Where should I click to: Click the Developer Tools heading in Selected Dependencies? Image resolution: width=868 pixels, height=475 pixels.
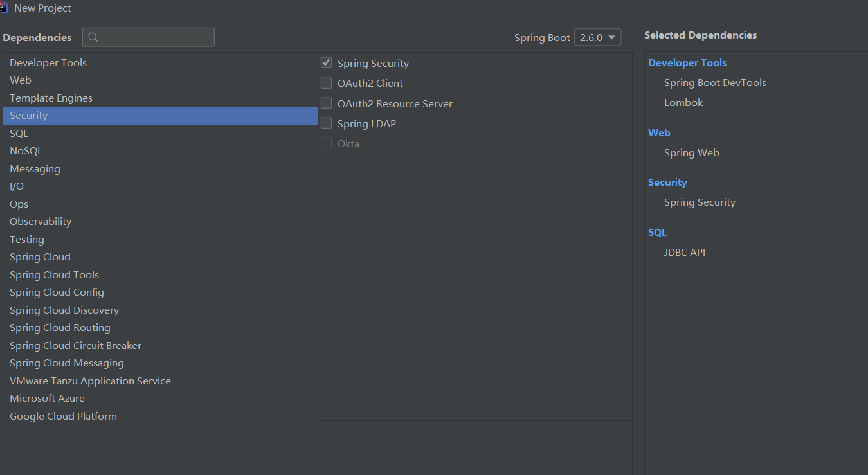687,62
